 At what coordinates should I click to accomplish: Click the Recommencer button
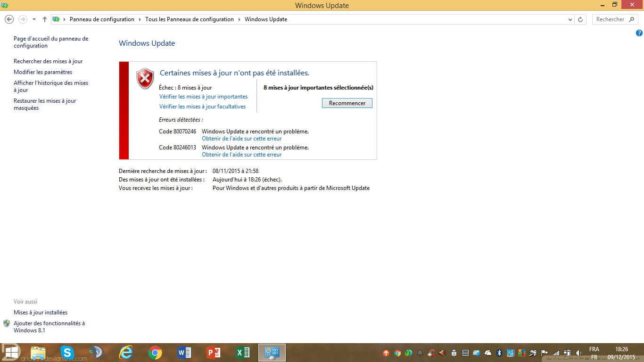(x=347, y=103)
